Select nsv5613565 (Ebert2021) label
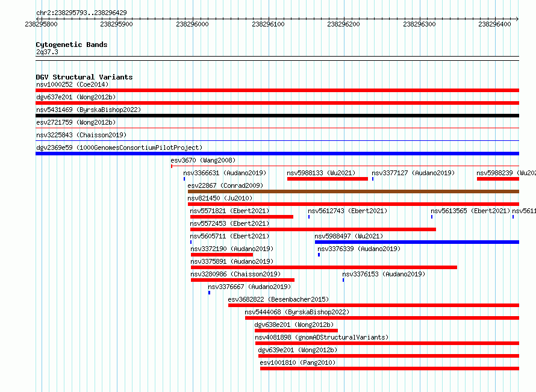 pos(470,211)
